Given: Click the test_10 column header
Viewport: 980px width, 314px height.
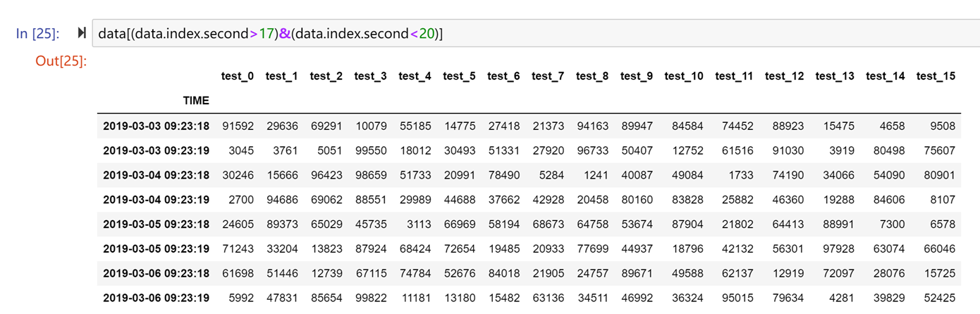Looking at the screenshot, I should pos(684,76).
